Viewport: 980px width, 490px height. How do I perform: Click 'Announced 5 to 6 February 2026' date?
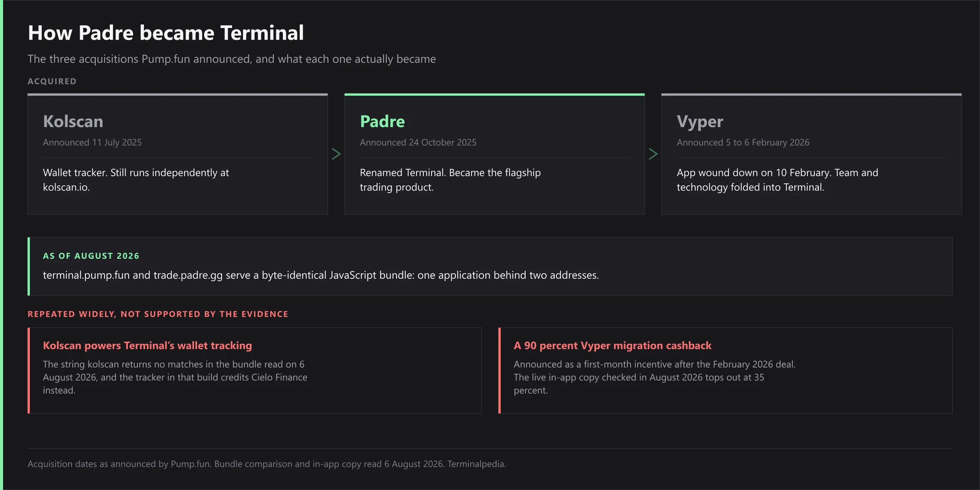(x=743, y=142)
